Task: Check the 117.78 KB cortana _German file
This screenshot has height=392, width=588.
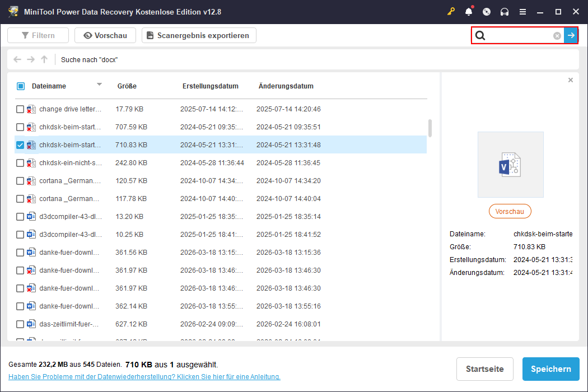Action: (x=20, y=199)
